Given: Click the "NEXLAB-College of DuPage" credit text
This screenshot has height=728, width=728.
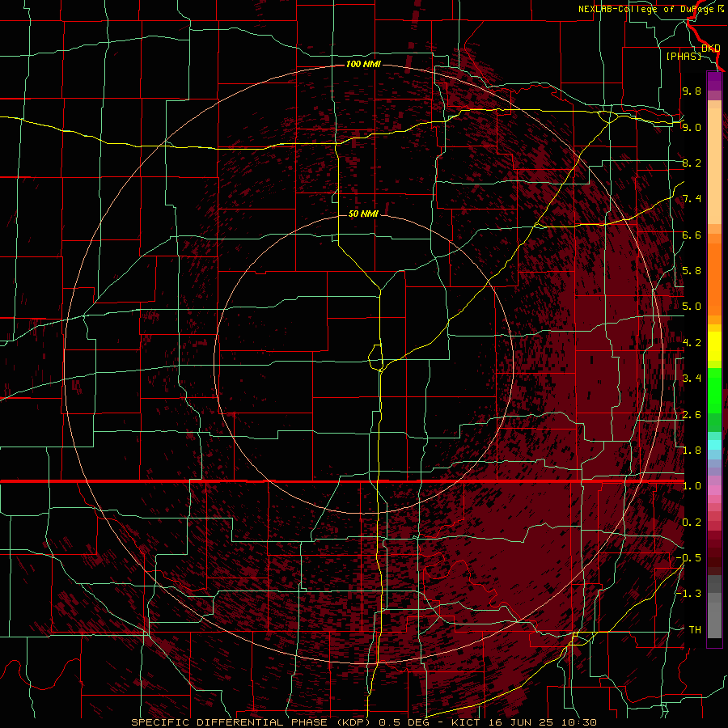Looking at the screenshot, I should 648,9.
